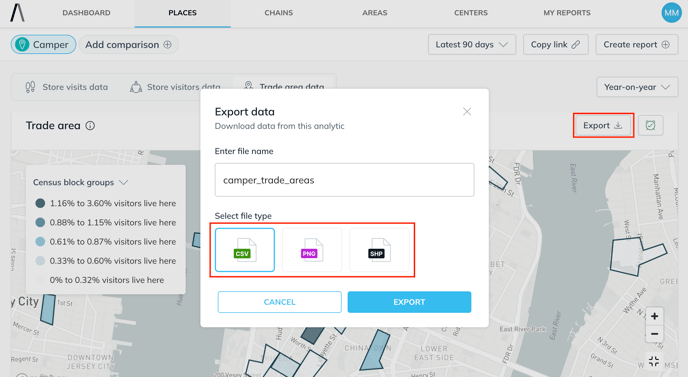Click the app logo at top left
The width and height of the screenshot is (688, 377).
(x=18, y=13)
